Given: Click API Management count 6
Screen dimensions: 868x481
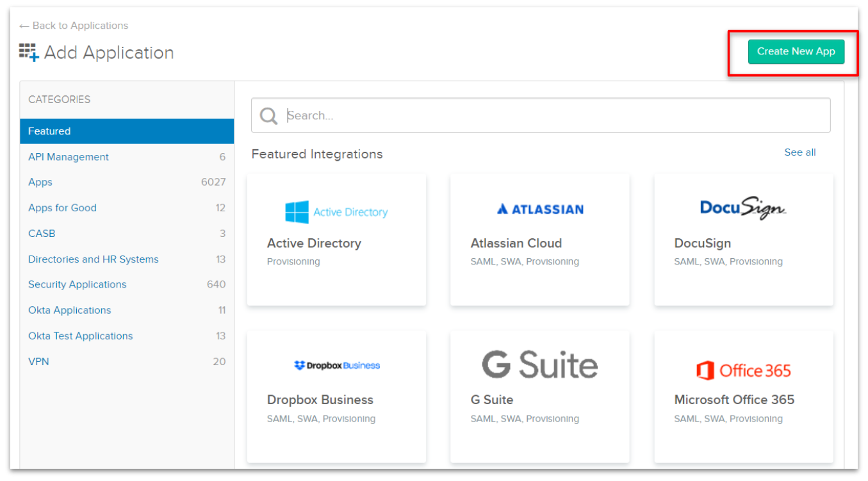Looking at the screenshot, I should (222, 157).
